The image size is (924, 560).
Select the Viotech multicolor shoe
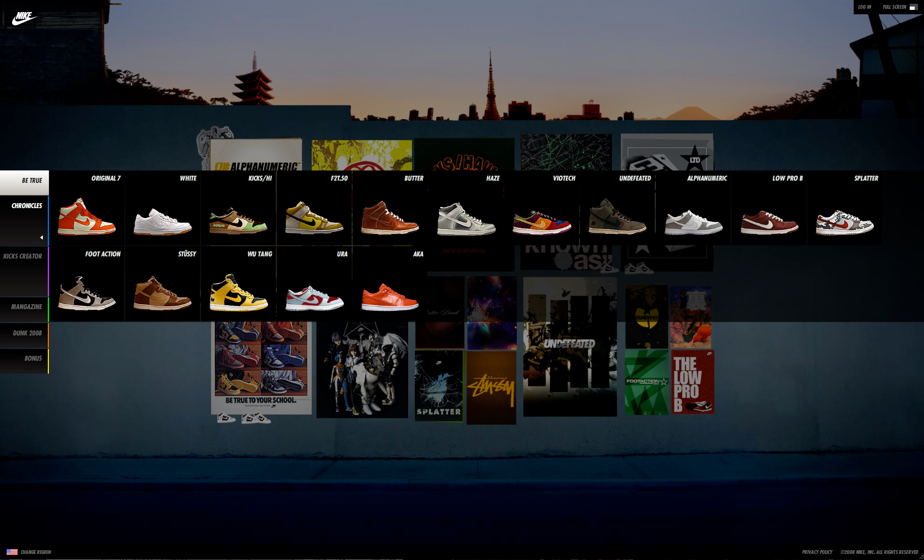[x=542, y=222]
